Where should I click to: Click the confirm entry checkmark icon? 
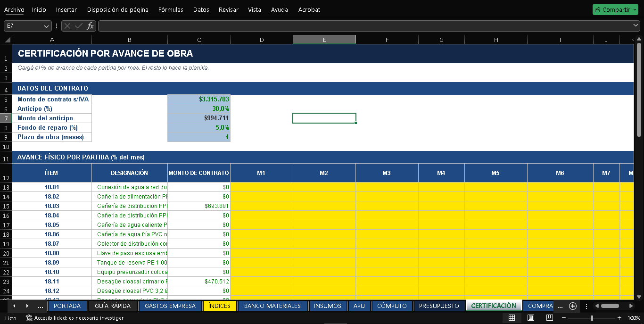[79, 26]
